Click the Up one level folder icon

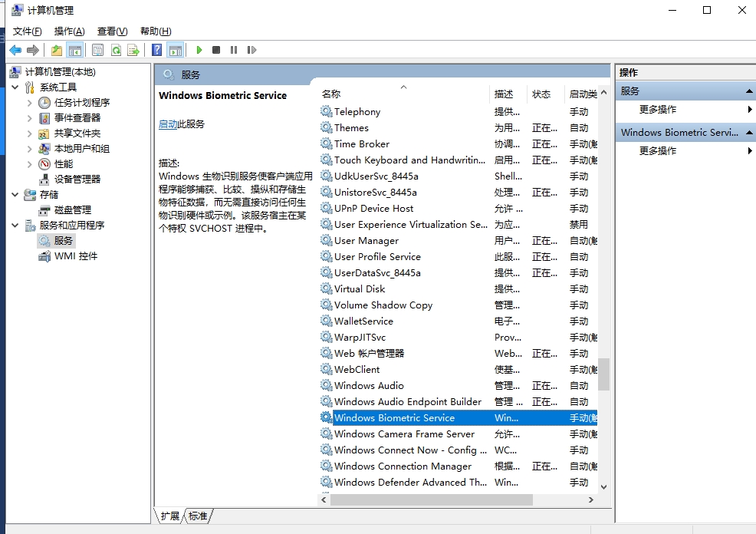tap(57, 50)
